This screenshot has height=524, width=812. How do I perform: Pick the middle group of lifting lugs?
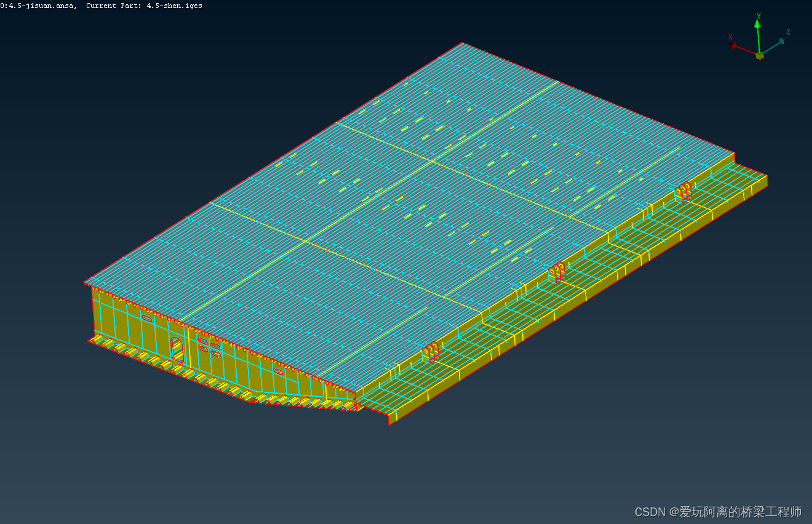557,271
